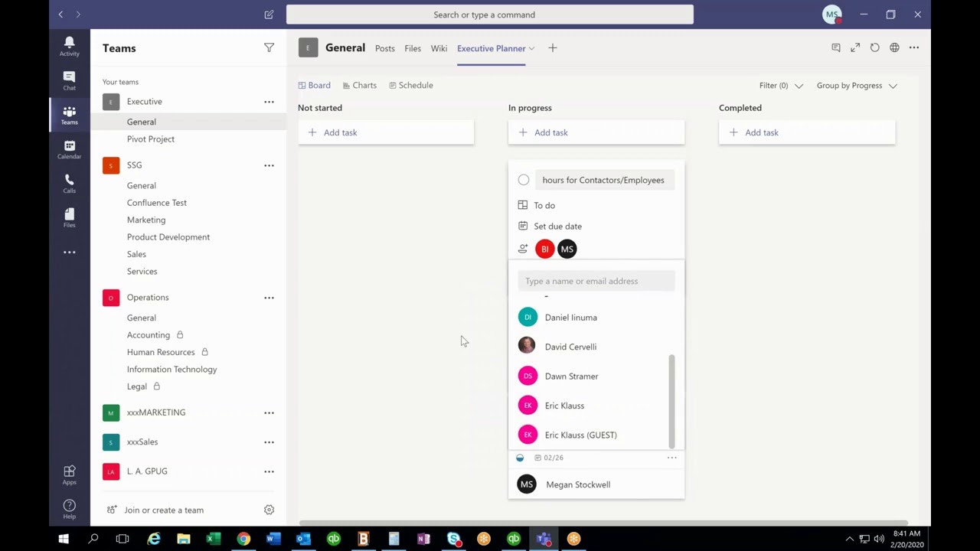
Task: Select the Pivot Project channel
Action: click(x=151, y=139)
